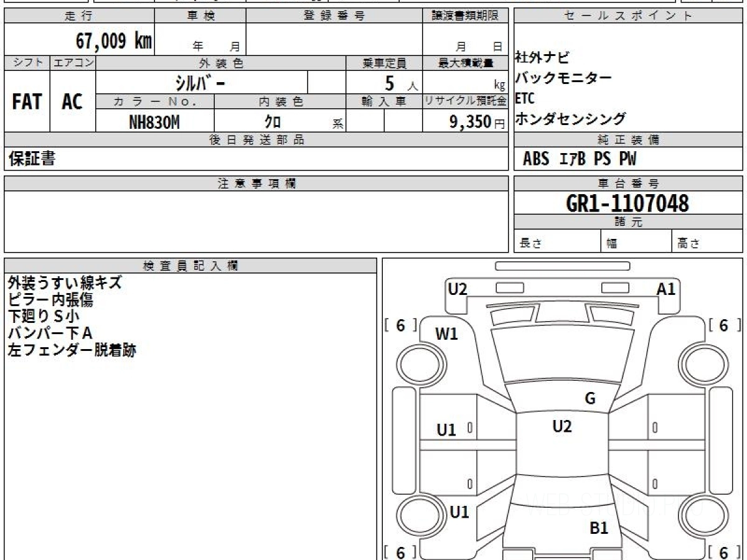
Task: Click the シフト header cell
Action: (27, 63)
